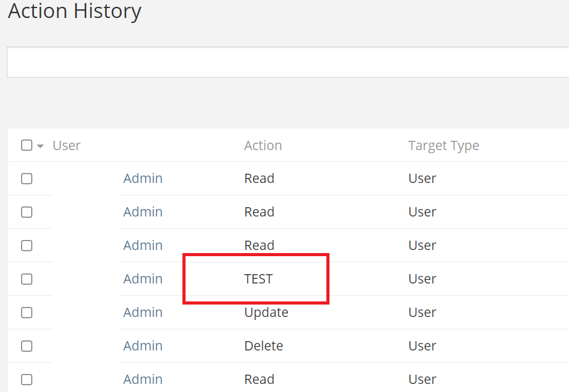Image resolution: width=569 pixels, height=392 pixels.
Task: Select the highlighted TEST action cell
Action: pyautogui.click(x=258, y=278)
